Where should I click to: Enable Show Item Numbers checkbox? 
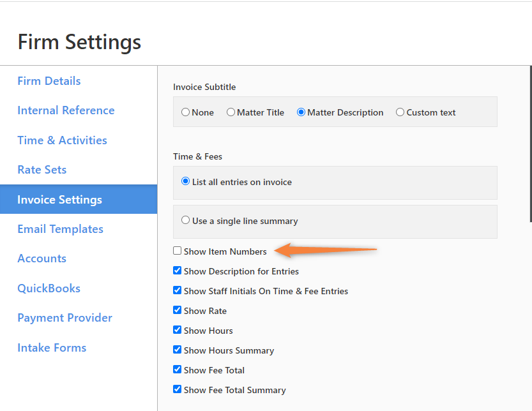tap(178, 251)
